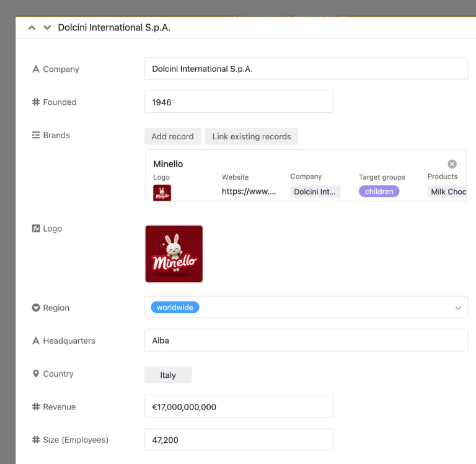Click the Italy country chip
Screen dimensions: 476x464
168,375
